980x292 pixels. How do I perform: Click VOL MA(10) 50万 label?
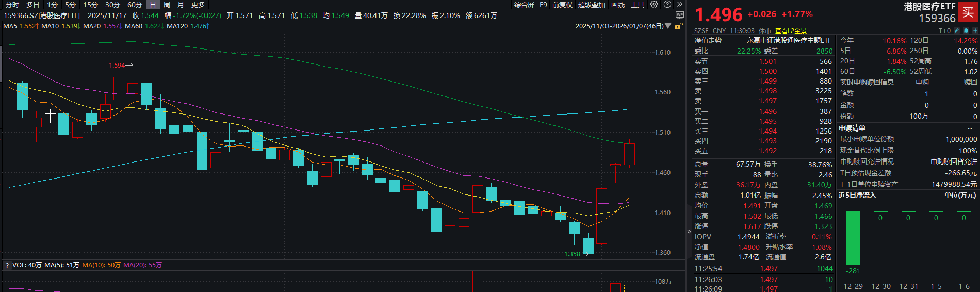click(x=101, y=265)
